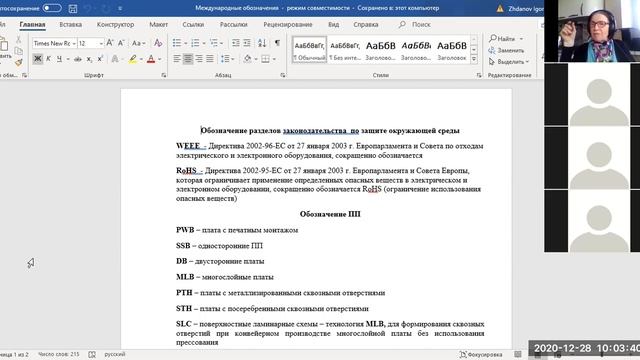Image resolution: width=640 pixels, height=360 pixels.
Task: Open the Вид tab
Action: (333, 24)
